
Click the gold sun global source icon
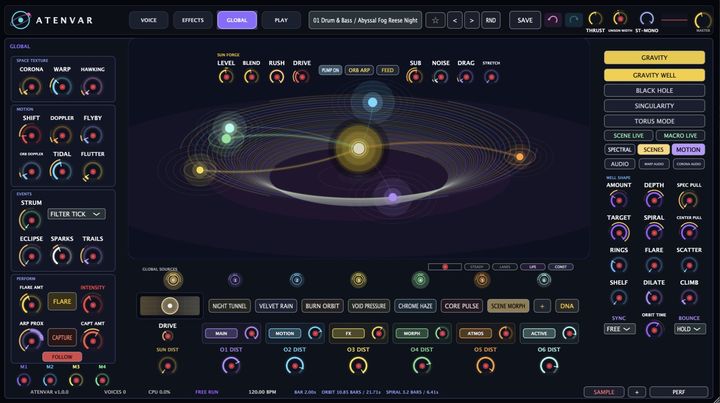coord(173,280)
